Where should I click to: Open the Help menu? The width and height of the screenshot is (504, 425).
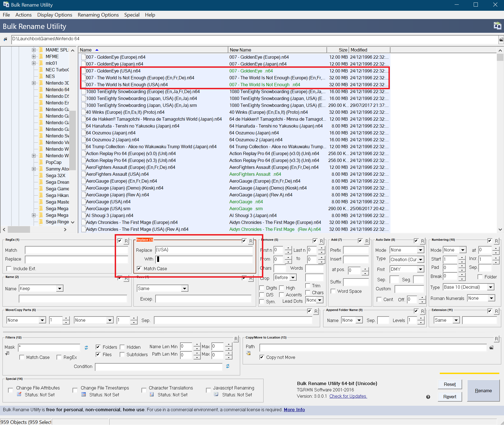[150, 15]
